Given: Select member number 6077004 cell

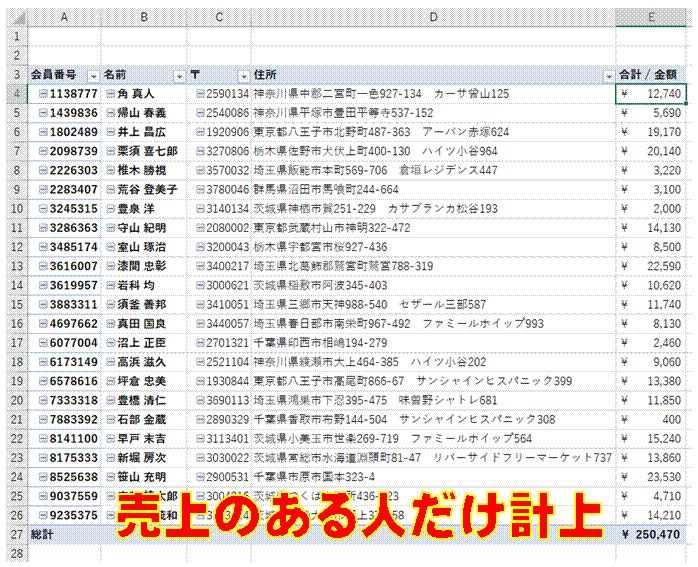Looking at the screenshot, I should point(64,342).
